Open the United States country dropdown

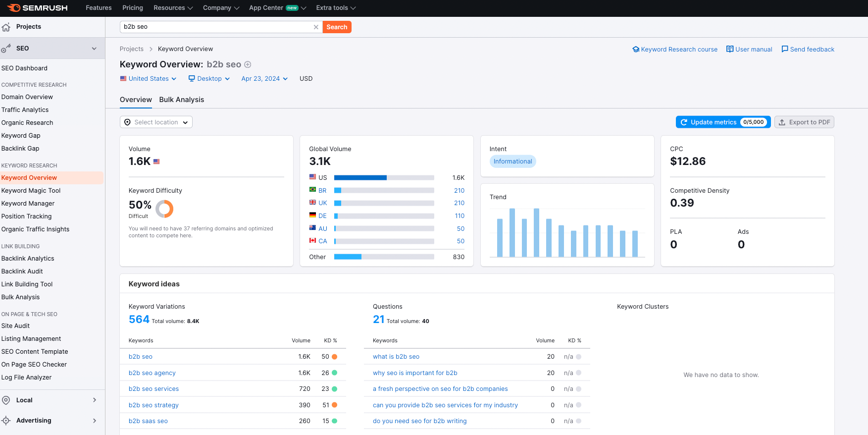click(x=149, y=79)
